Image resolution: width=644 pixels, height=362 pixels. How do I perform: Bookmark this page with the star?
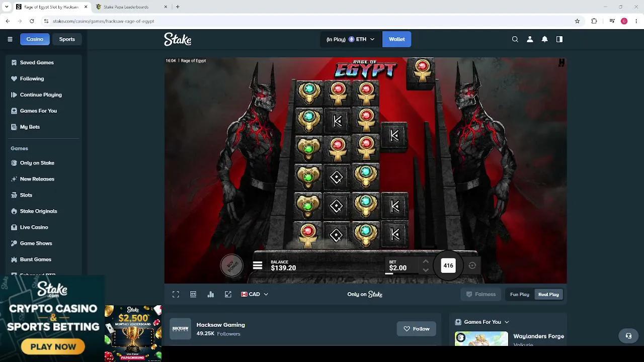(577, 21)
